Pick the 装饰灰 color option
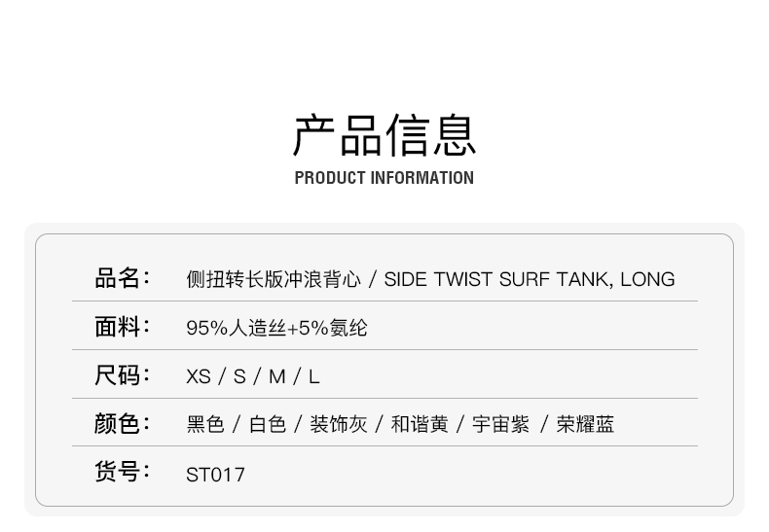769x532 pixels. (339, 425)
